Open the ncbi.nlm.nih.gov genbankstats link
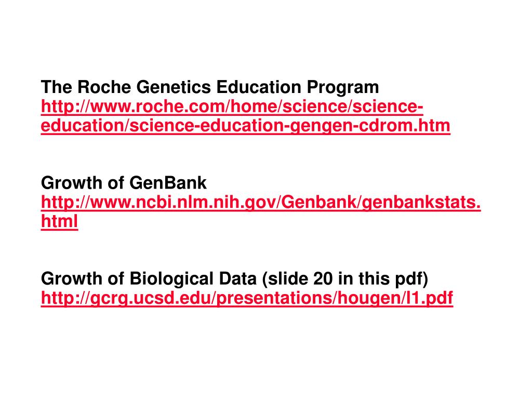532x399 pixels. (261, 202)
